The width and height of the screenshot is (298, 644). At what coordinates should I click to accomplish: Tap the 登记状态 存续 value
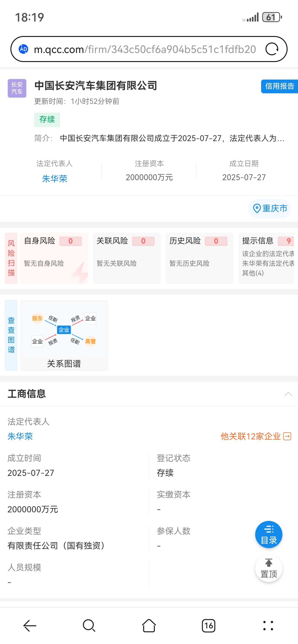(x=165, y=473)
